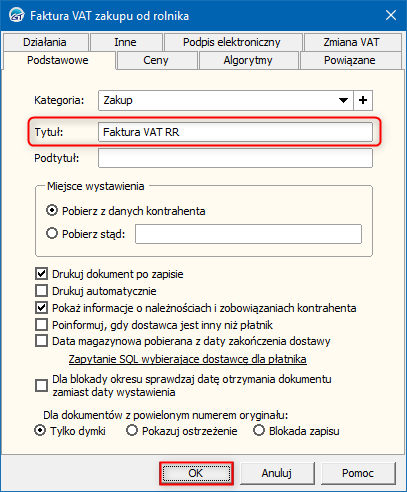Click into the Podtytuł text field
407x492 pixels.
235,158
